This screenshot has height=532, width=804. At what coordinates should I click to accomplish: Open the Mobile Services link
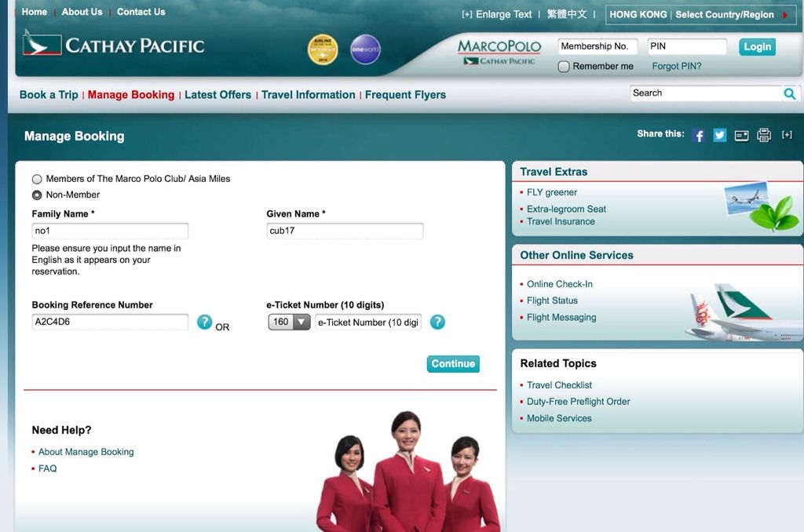pyautogui.click(x=559, y=418)
